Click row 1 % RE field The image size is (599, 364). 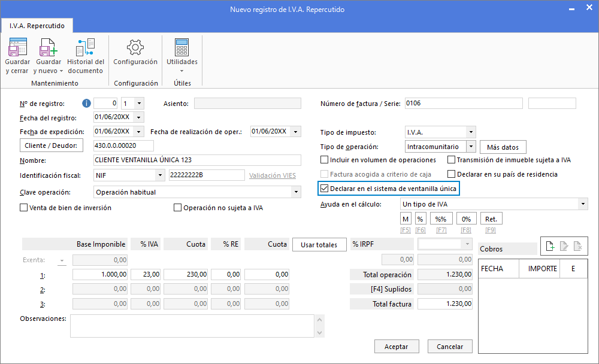(226, 274)
